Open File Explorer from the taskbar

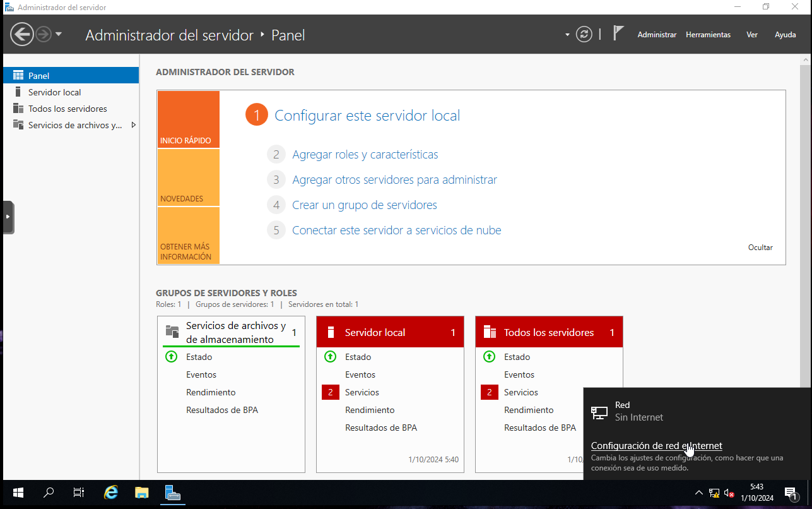click(x=141, y=493)
